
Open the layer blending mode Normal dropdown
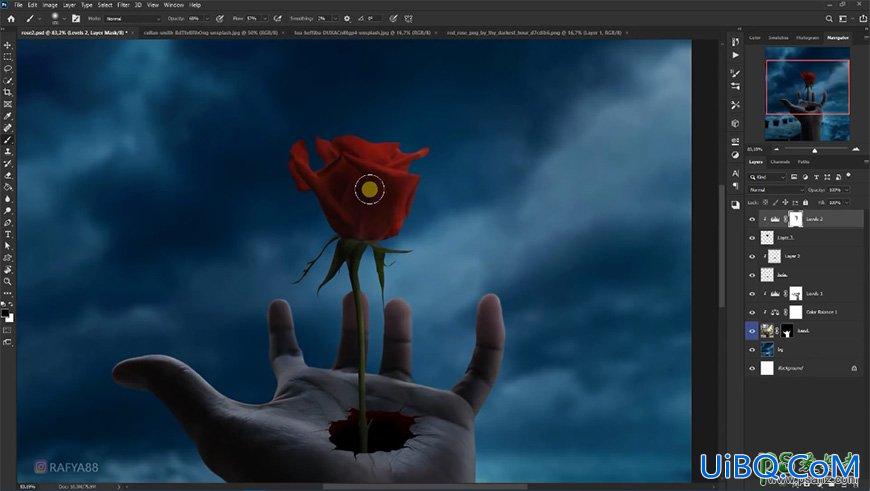[x=775, y=190]
